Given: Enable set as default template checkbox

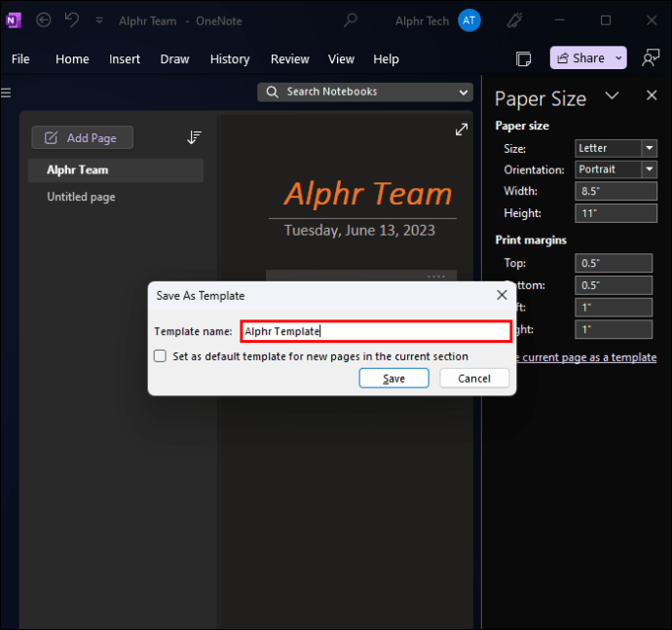Looking at the screenshot, I should [161, 355].
